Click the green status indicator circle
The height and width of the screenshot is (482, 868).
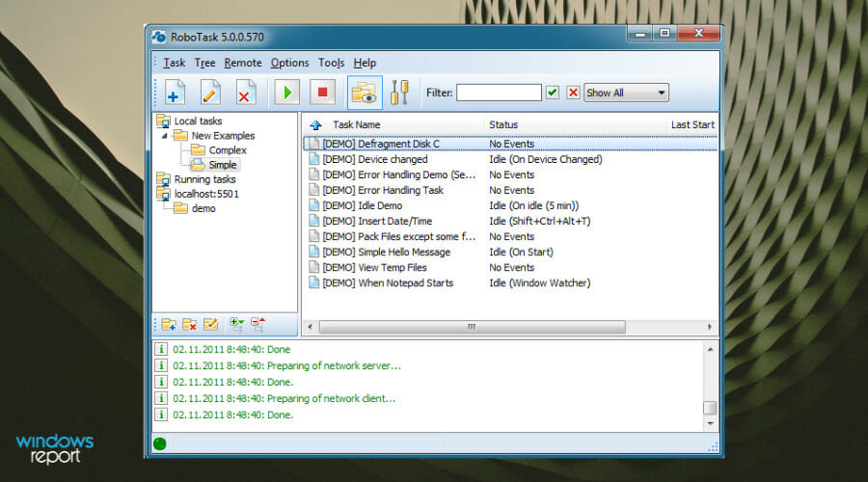(159, 443)
